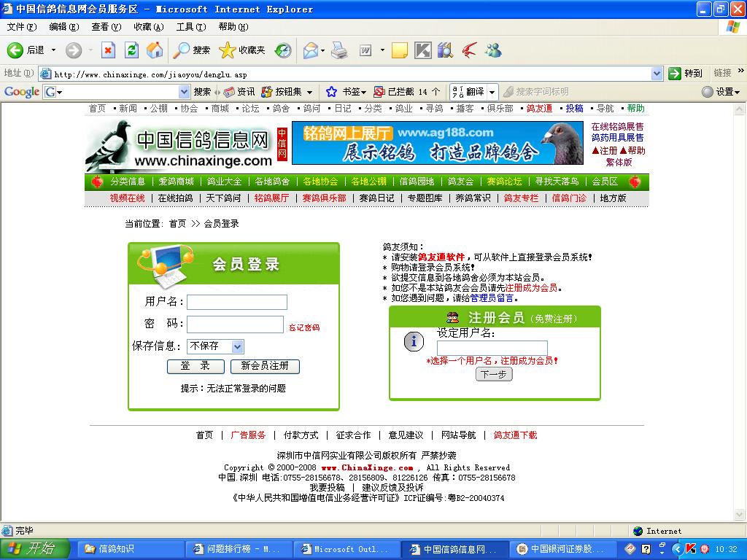747x560 pixels.
Task: Open the 书签 bookmarks dropdown
Action: 347,92
